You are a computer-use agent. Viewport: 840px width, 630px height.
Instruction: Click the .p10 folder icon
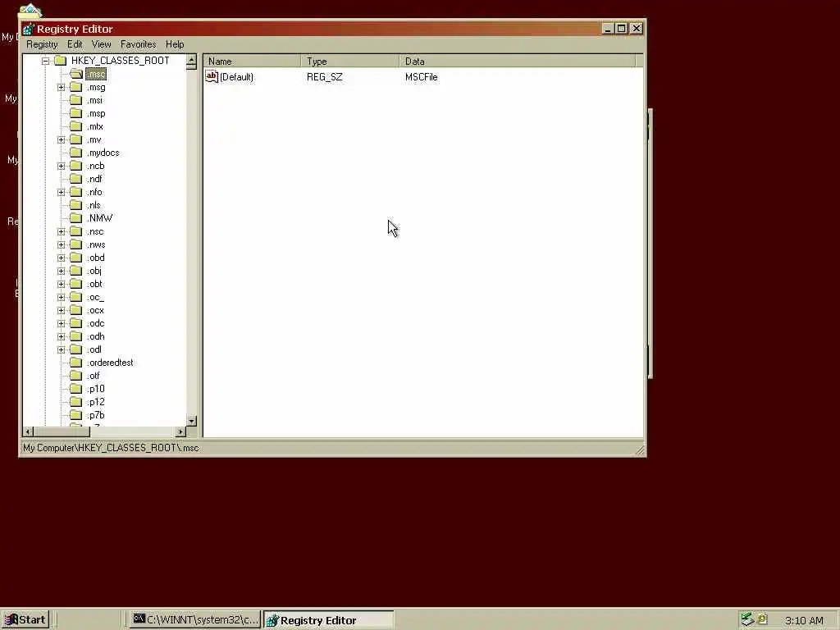point(76,389)
